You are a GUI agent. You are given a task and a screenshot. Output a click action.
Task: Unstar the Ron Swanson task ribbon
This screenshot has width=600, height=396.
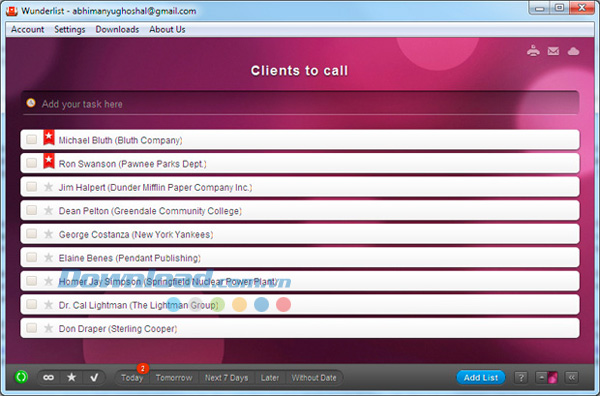tap(49, 161)
